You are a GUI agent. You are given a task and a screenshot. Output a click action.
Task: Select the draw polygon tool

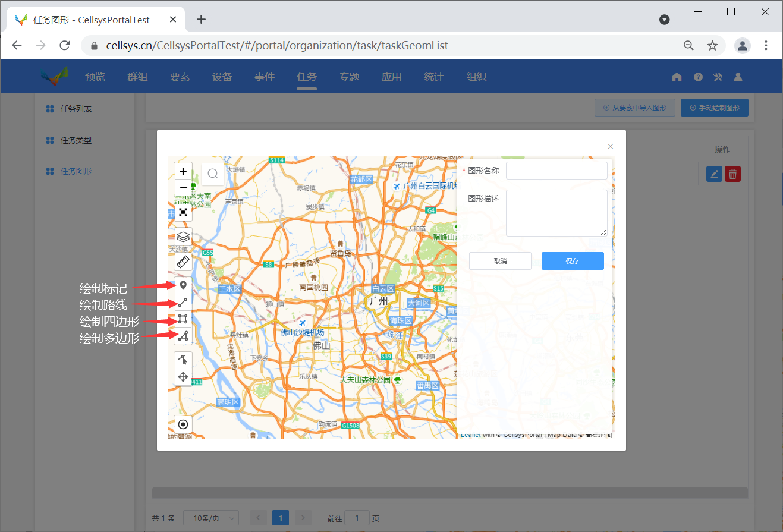[183, 336]
